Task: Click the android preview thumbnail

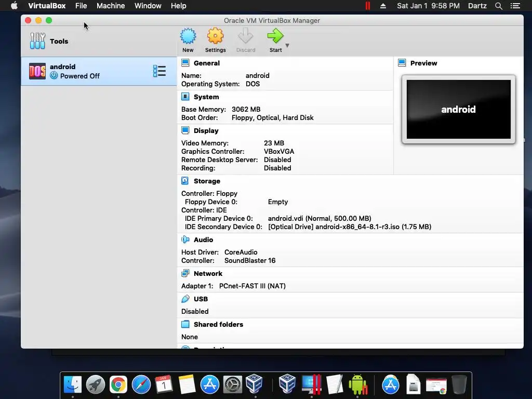Action: pos(458,109)
